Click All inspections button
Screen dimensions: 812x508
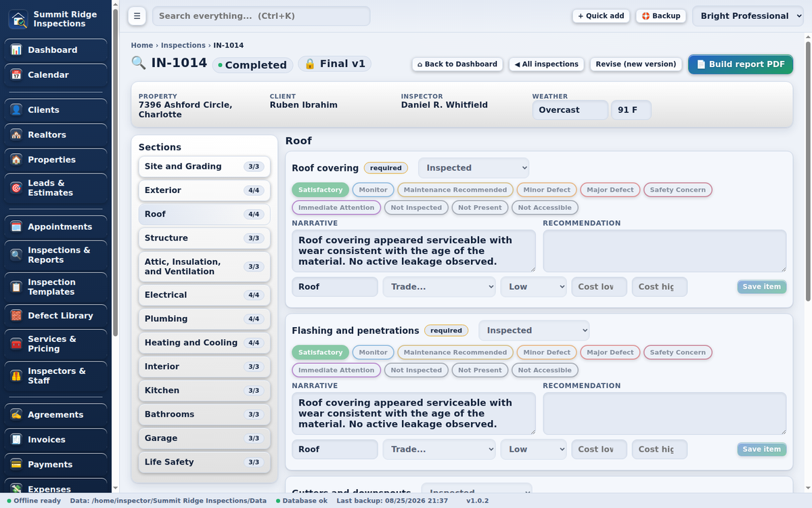click(x=546, y=64)
